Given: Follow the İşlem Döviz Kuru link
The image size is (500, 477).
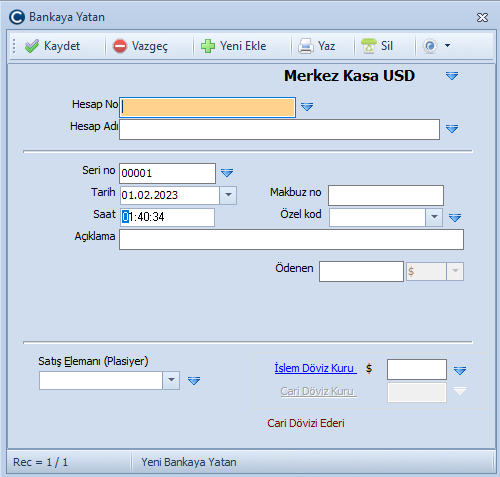Looking at the screenshot, I should [x=316, y=368].
